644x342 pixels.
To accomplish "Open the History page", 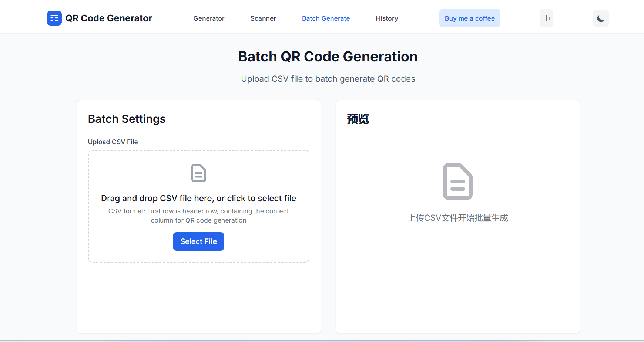I will pos(387,18).
